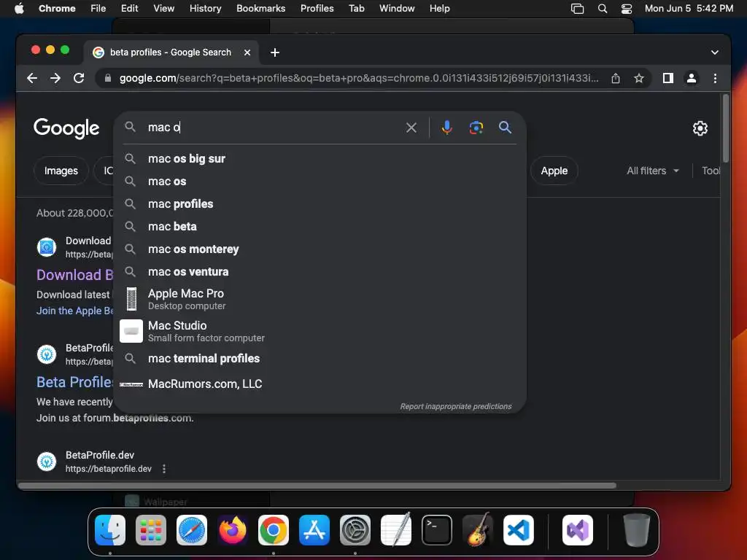Pick the "mac os ventura" suggestion
This screenshot has width=747, height=560.
320,272
